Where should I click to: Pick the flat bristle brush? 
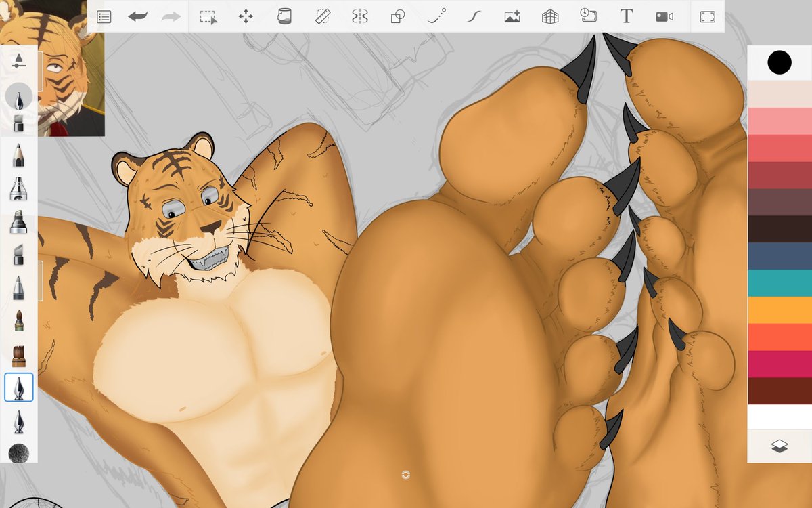pos(19,355)
